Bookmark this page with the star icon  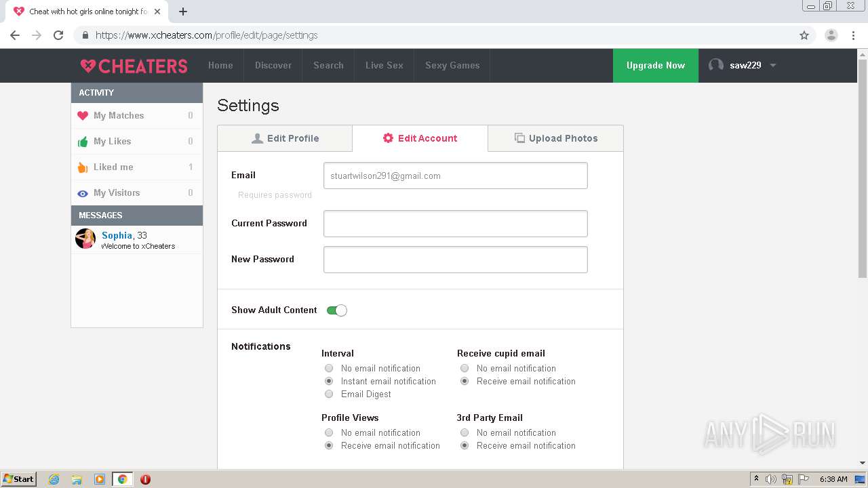[804, 35]
